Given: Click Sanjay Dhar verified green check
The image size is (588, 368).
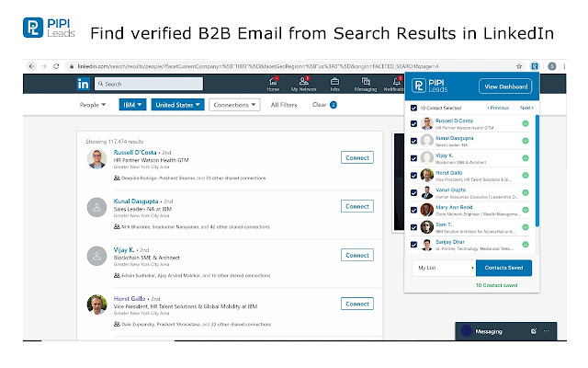Looking at the screenshot, I should click(526, 245).
